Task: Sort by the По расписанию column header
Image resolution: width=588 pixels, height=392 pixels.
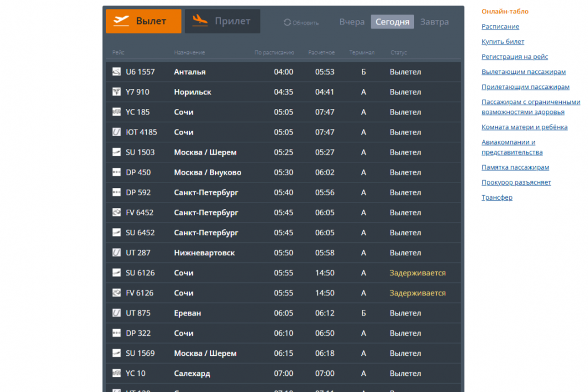Action: coord(274,53)
